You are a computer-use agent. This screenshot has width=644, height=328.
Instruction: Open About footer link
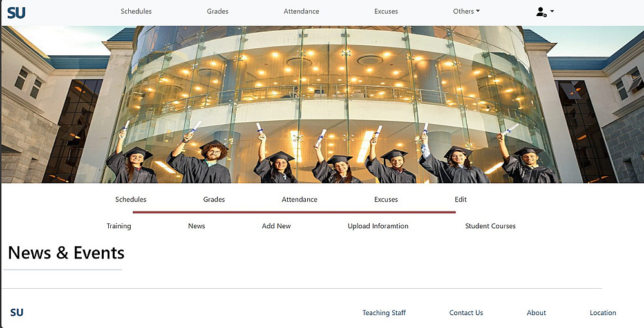tap(536, 313)
